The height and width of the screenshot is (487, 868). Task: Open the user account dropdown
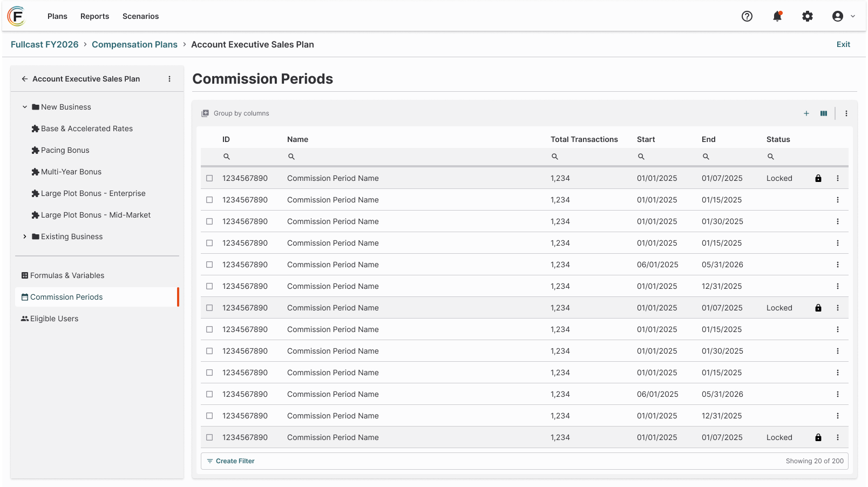844,16
